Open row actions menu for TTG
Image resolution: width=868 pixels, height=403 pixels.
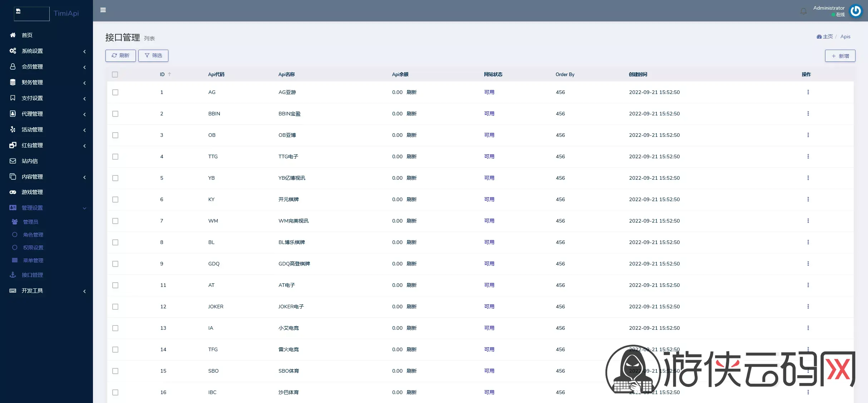pos(808,156)
